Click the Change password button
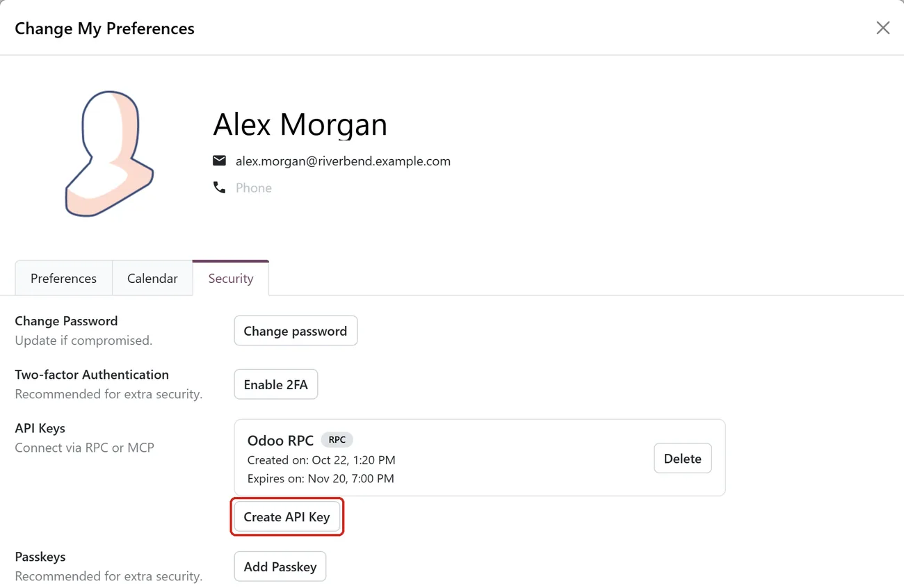Screen dimensions: 904x588 coord(296,331)
